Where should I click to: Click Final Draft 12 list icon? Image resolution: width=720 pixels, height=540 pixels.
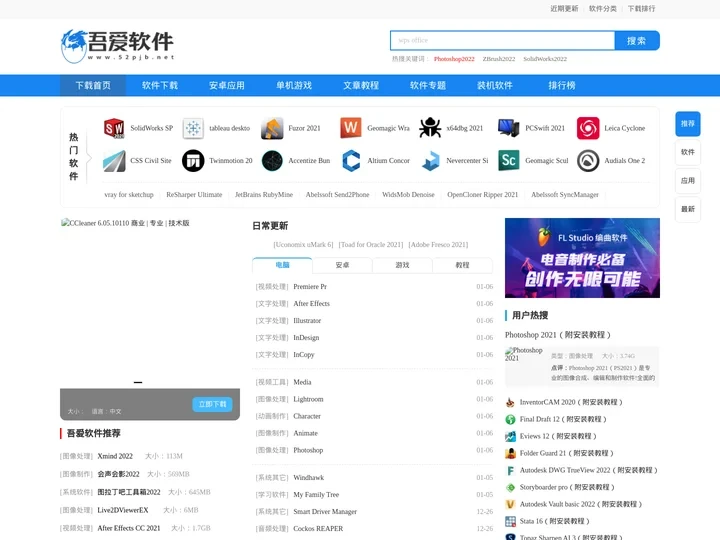coord(510,419)
